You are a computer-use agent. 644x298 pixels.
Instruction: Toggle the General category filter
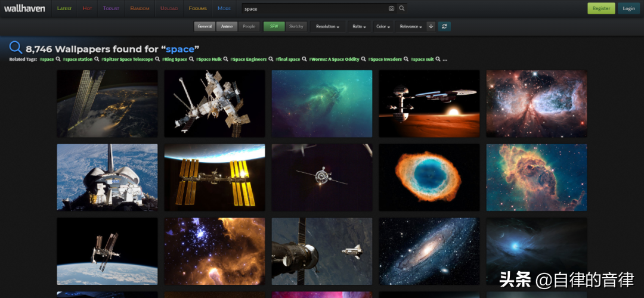point(205,26)
